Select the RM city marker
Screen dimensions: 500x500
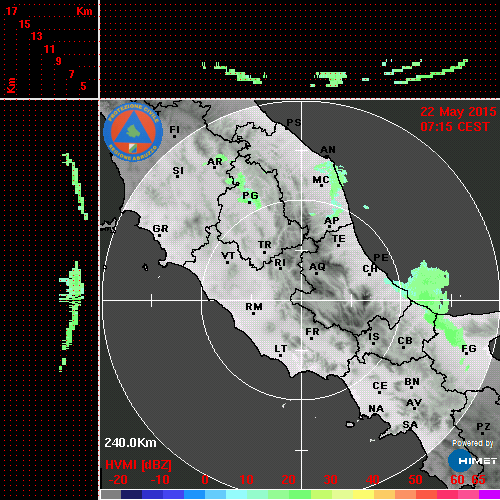[x=254, y=308]
